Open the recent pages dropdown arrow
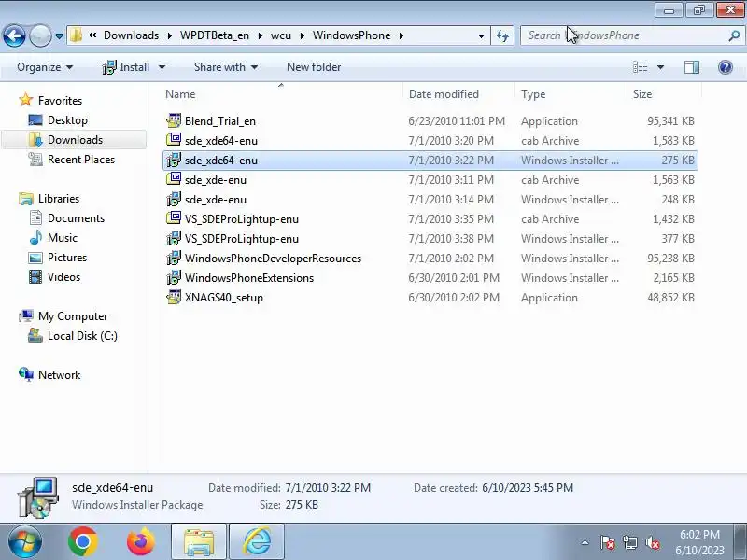This screenshot has width=747, height=560. 59,35
